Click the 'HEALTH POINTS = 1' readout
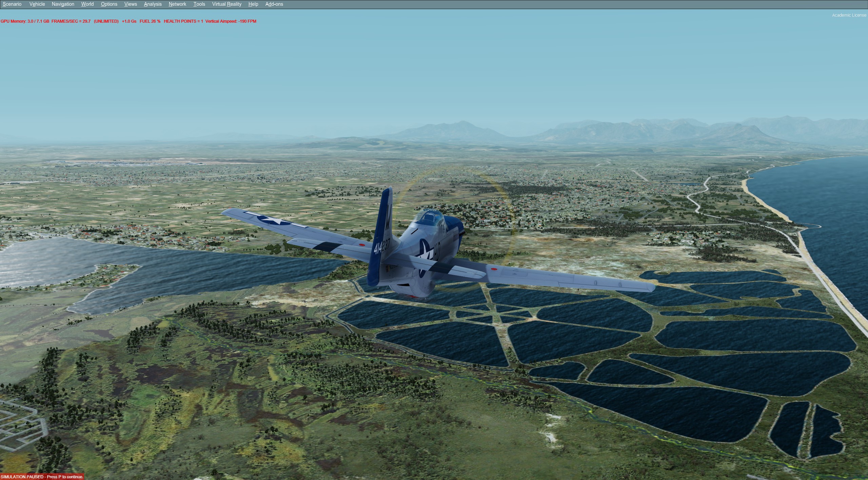This screenshot has width=868, height=480. click(183, 21)
